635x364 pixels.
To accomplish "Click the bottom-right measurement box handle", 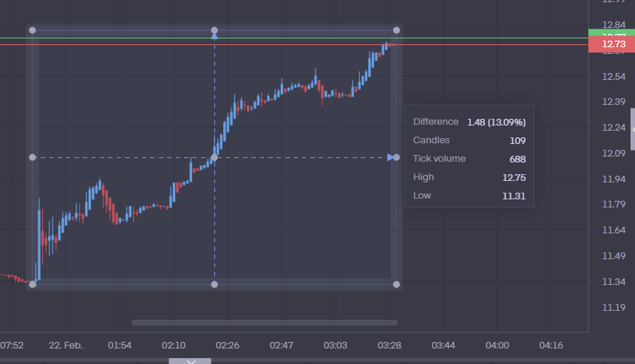I will (396, 284).
